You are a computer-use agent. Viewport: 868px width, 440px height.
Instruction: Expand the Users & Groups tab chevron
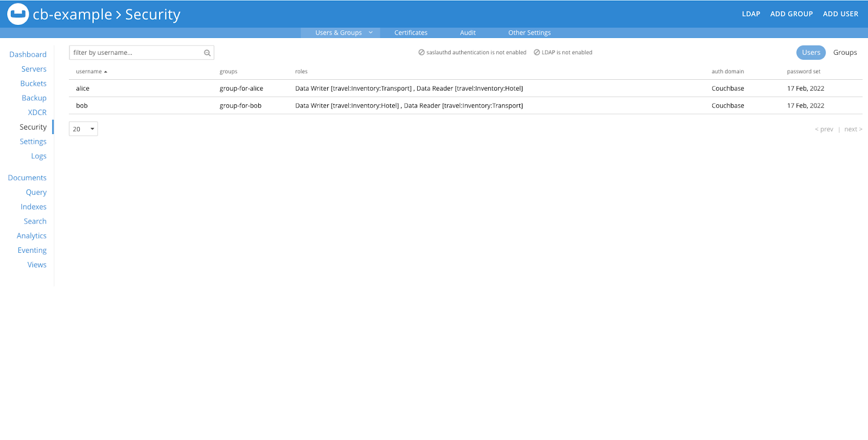coord(371,33)
